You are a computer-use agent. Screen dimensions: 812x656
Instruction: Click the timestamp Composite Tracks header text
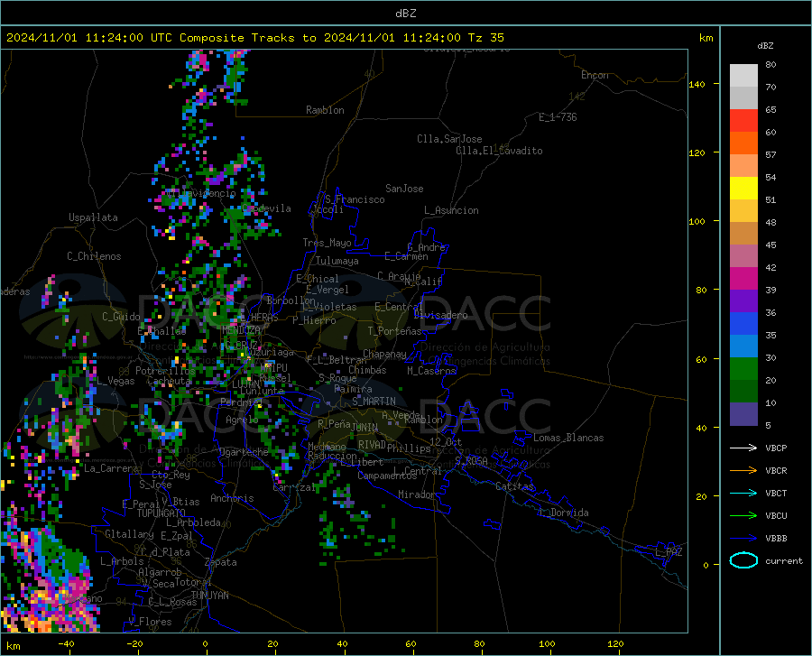(254, 38)
